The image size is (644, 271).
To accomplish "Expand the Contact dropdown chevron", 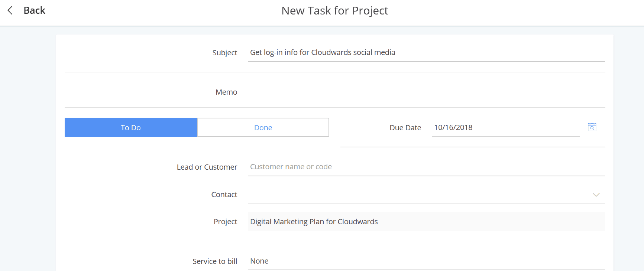I will (596, 195).
